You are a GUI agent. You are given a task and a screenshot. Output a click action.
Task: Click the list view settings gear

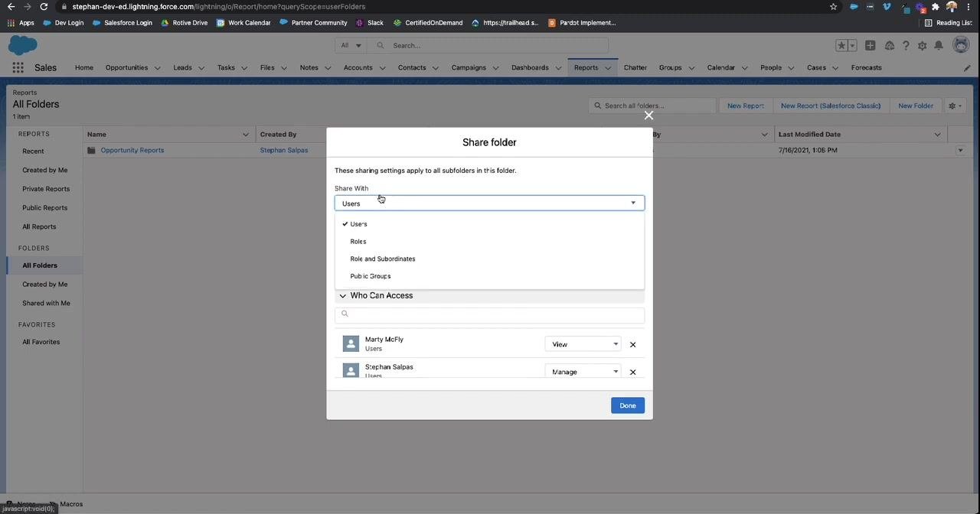[x=955, y=106]
